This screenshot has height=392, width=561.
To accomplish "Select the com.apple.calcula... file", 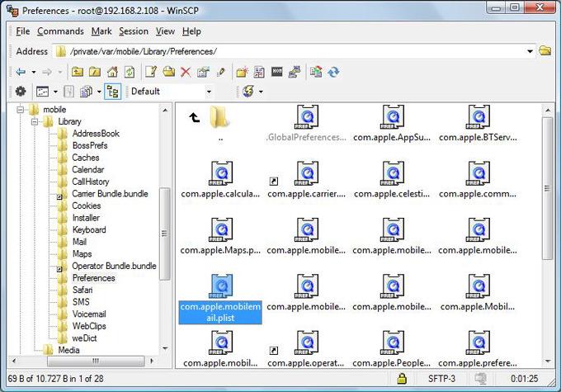I will pyautogui.click(x=220, y=180).
